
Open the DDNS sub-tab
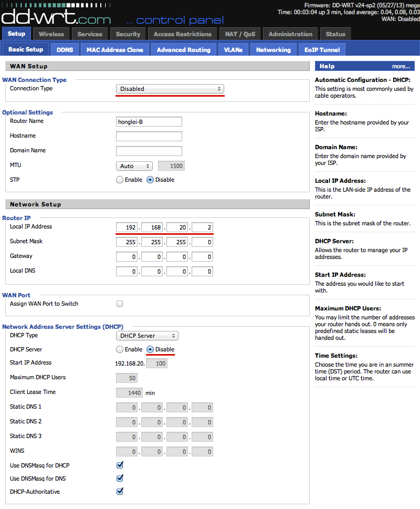tap(65, 50)
